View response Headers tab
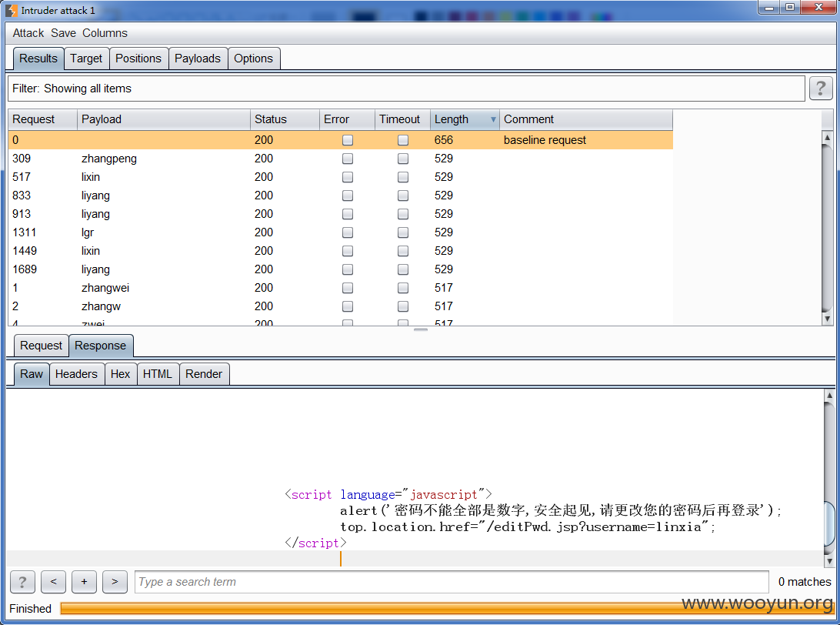This screenshot has width=840, height=625. [x=77, y=374]
